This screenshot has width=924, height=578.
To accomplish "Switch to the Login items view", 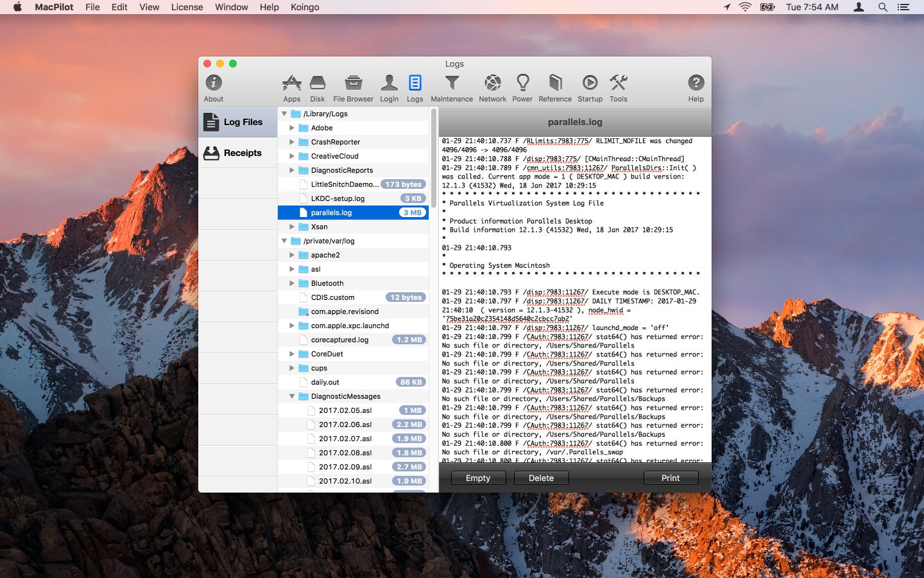I will tap(389, 87).
